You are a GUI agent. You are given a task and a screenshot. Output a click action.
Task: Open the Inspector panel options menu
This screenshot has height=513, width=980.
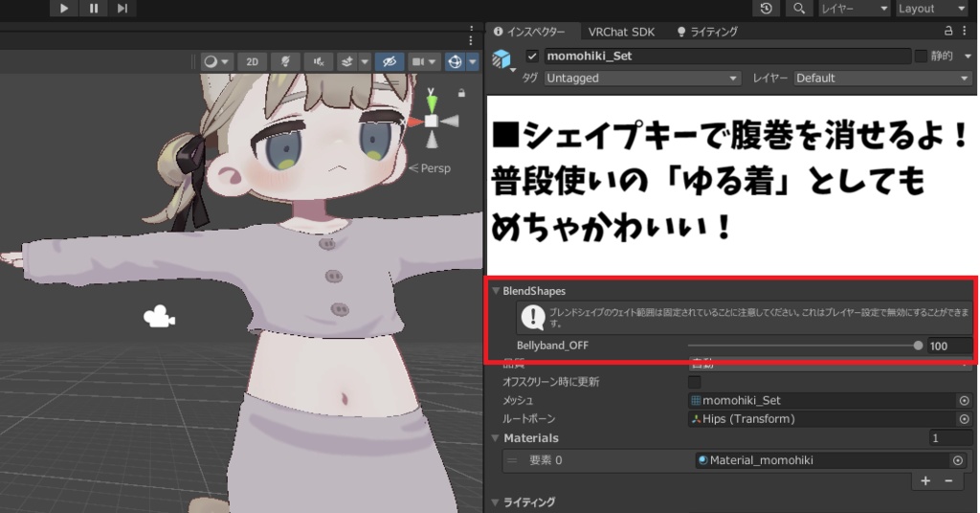click(967, 31)
